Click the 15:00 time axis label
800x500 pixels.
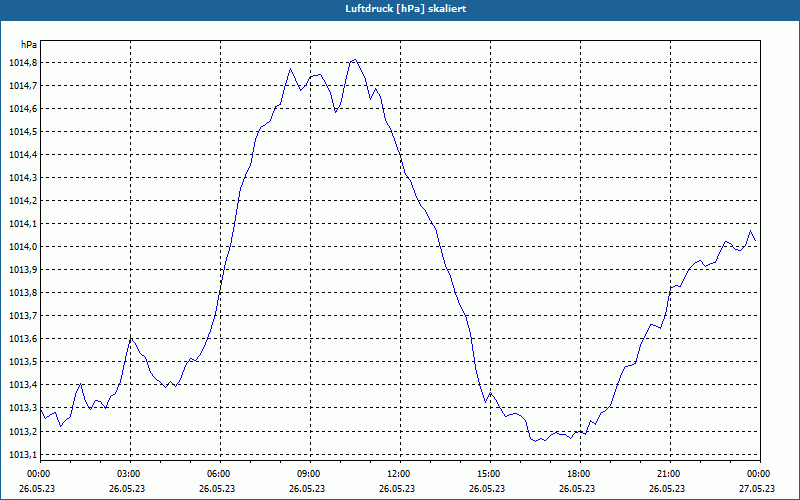pyautogui.click(x=490, y=474)
